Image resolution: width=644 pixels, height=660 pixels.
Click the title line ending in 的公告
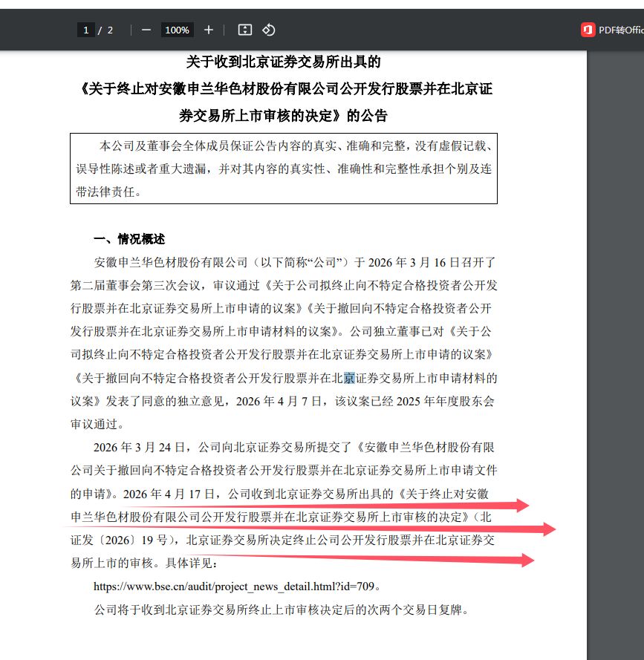283,116
